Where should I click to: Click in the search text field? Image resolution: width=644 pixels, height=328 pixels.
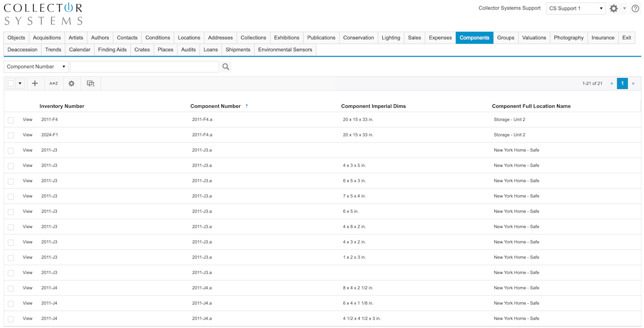tap(144, 67)
